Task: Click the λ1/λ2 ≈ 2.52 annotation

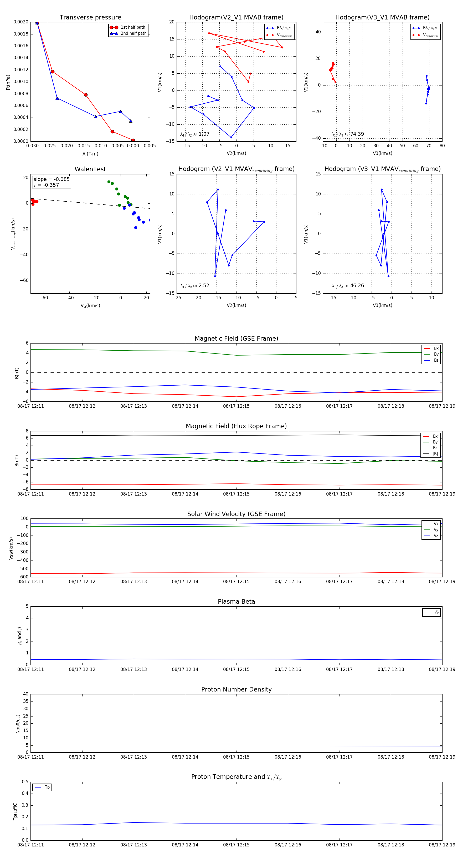Action: 194,286
